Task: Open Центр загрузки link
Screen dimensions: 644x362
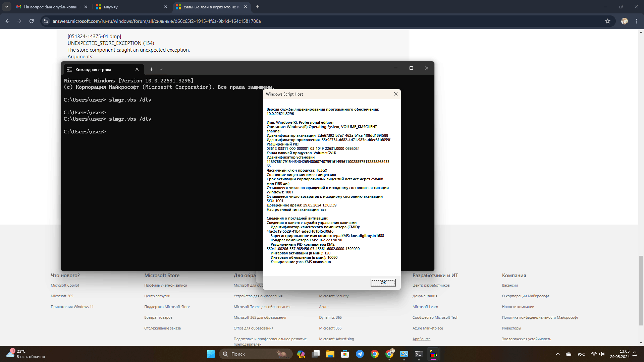Action: tap(157, 296)
